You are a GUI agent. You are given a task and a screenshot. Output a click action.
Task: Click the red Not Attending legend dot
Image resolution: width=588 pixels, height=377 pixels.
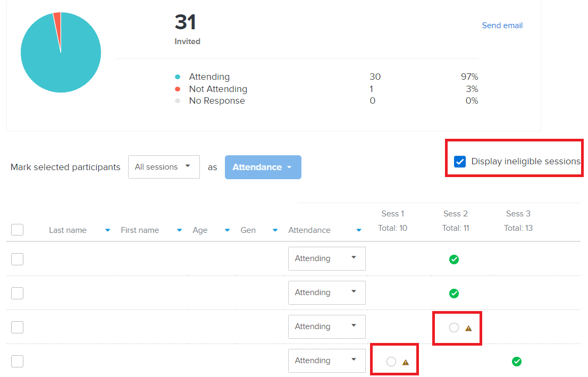[178, 89]
